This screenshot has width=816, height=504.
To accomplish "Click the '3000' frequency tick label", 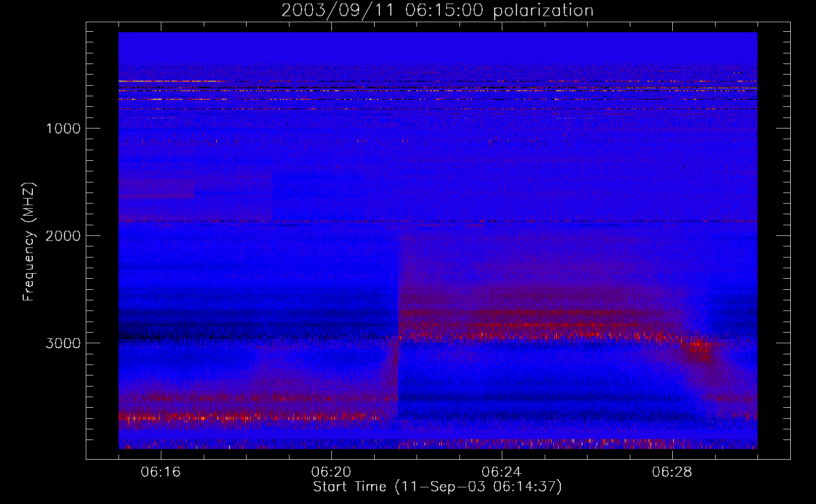I will point(63,343).
